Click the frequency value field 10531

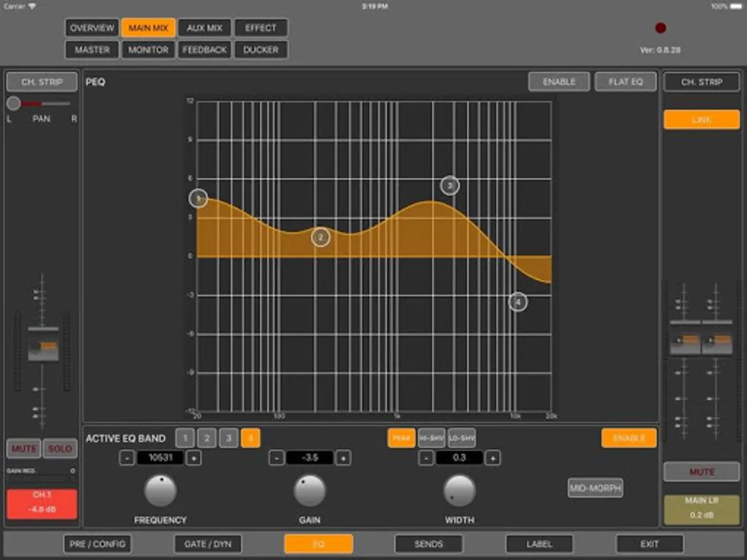pos(160,458)
